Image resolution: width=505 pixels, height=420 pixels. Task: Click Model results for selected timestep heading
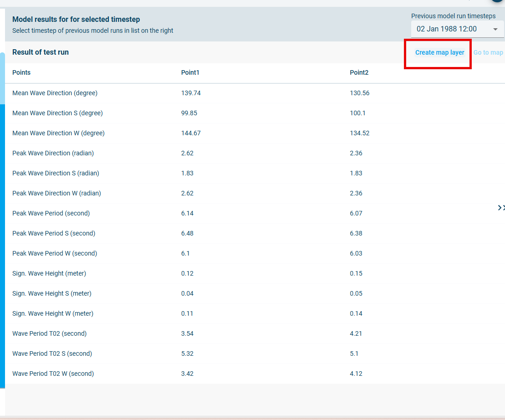[76, 19]
